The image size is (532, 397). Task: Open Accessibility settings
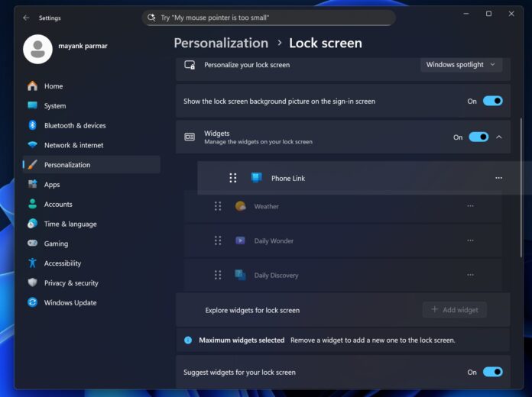tap(91, 263)
